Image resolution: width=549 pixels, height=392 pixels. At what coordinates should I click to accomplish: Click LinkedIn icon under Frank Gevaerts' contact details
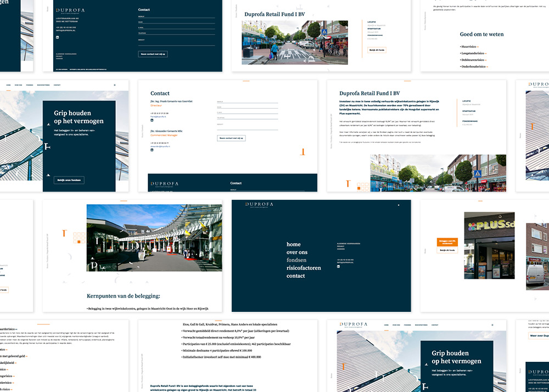click(152, 120)
